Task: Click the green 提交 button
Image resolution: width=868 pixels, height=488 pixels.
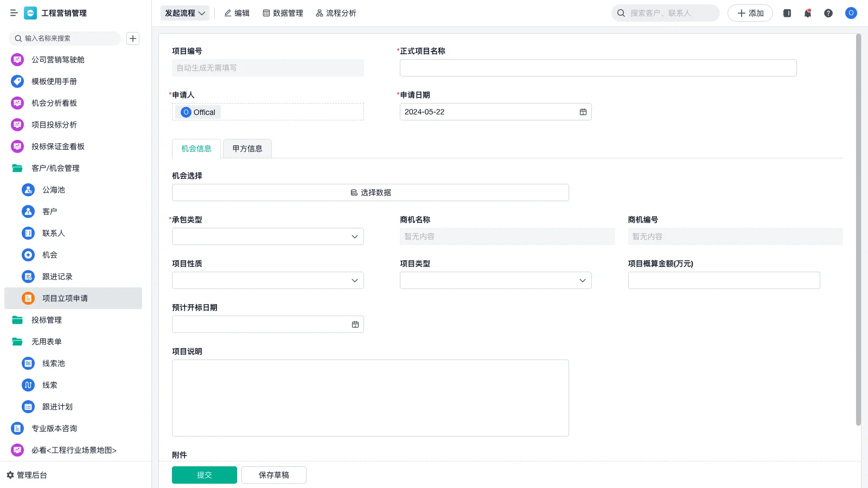Action: pos(204,475)
